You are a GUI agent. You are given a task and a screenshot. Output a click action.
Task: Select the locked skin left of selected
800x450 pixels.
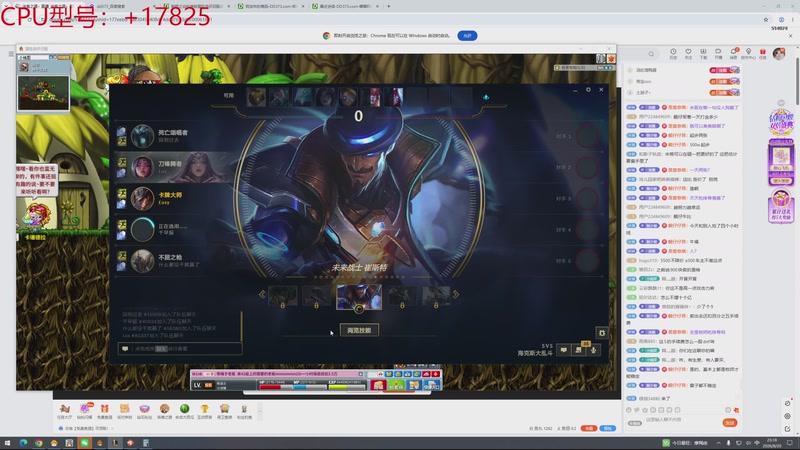316,296
